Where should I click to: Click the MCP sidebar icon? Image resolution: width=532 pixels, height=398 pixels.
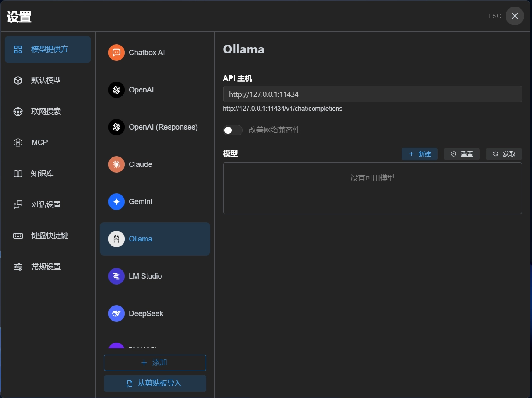[18, 142]
